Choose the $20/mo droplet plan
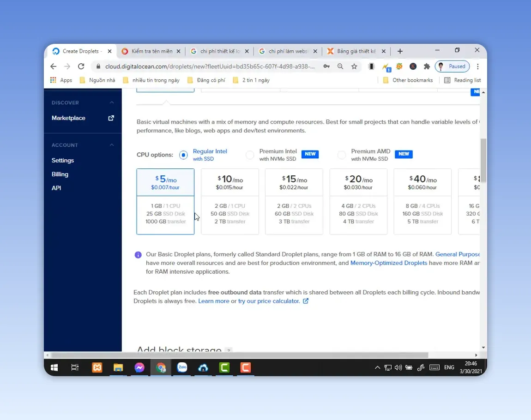 tap(358, 201)
